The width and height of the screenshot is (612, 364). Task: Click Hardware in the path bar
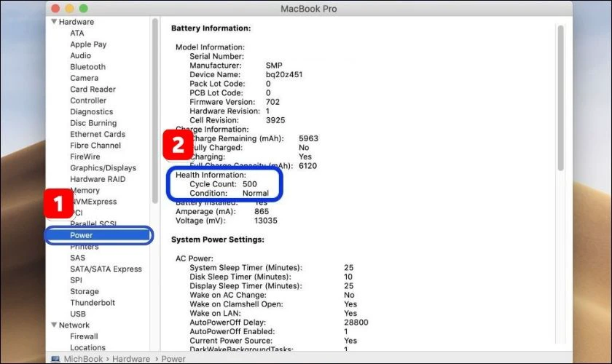tap(131, 358)
